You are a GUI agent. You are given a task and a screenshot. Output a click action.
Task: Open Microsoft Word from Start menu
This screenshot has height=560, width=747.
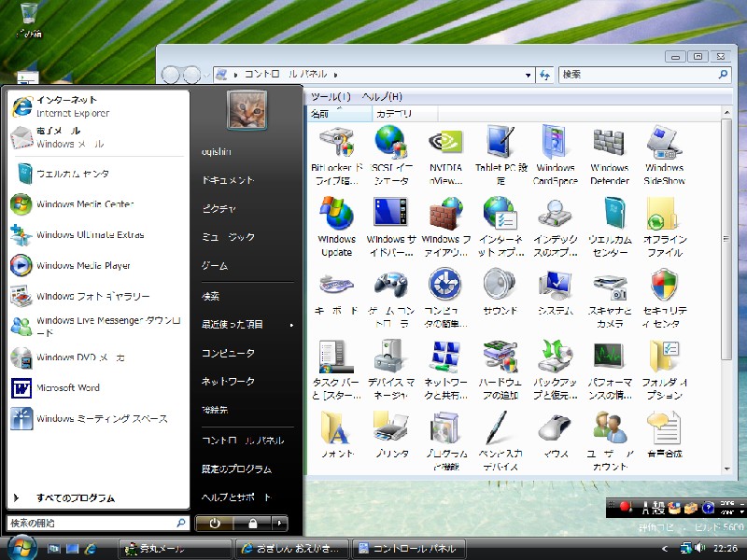[x=98, y=387]
